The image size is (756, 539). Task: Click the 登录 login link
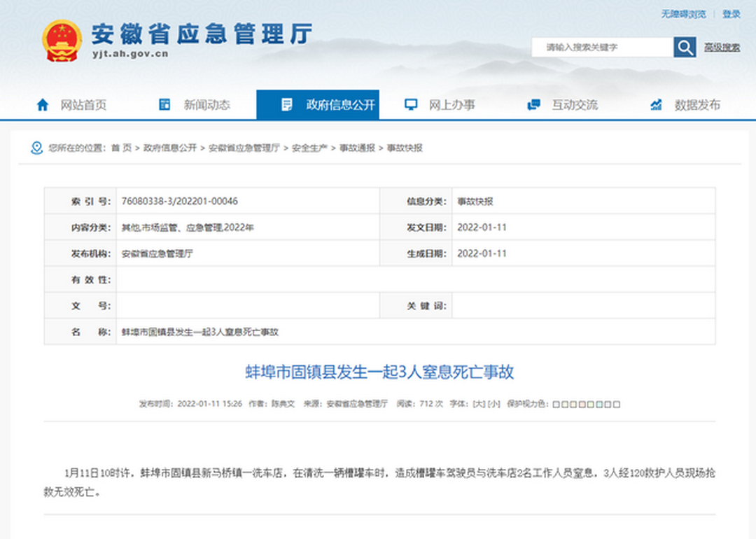coord(731,15)
